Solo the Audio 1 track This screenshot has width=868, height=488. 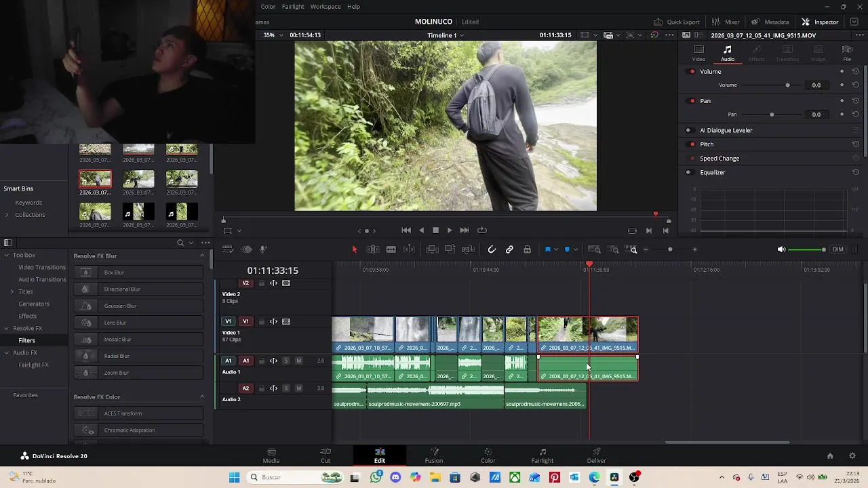click(x=286, y=361)
